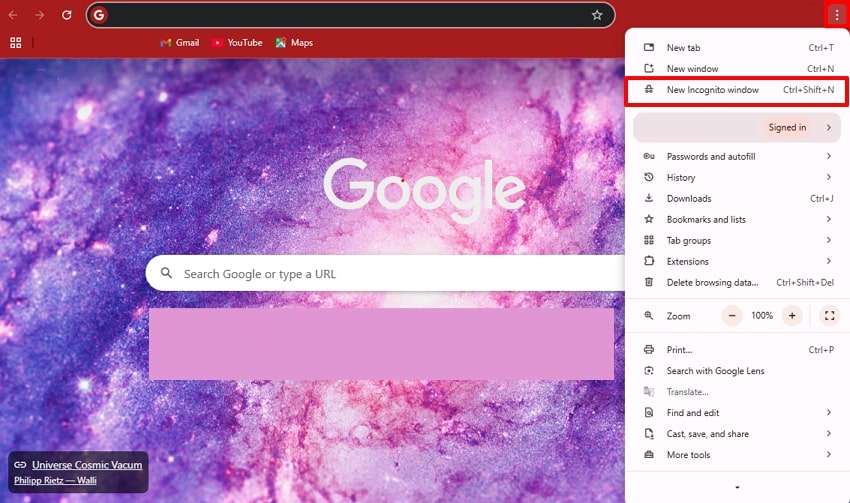Increase zoom with the plus button

tap(792, 315)
